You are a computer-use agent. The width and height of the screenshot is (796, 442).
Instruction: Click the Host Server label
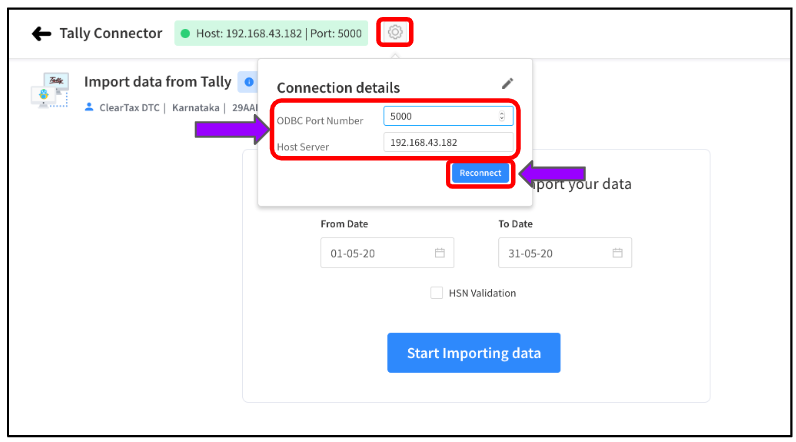click(303, 147)
